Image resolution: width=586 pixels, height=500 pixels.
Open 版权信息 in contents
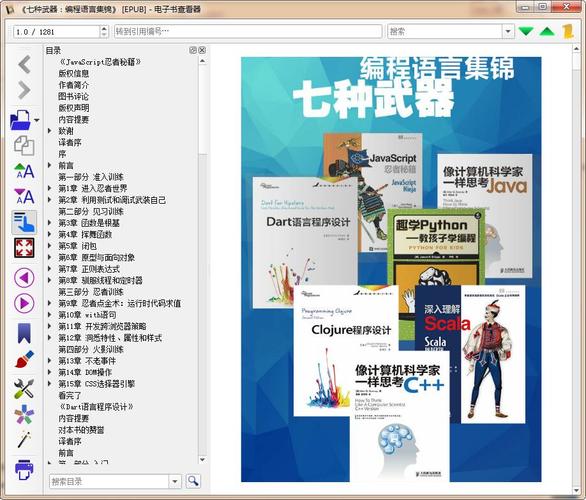tap(74, 74)
